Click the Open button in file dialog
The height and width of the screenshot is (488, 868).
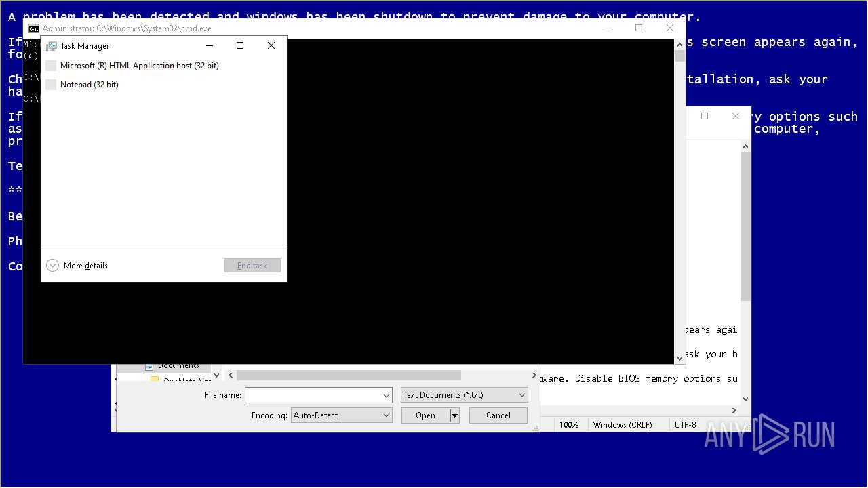click(426, 415)
